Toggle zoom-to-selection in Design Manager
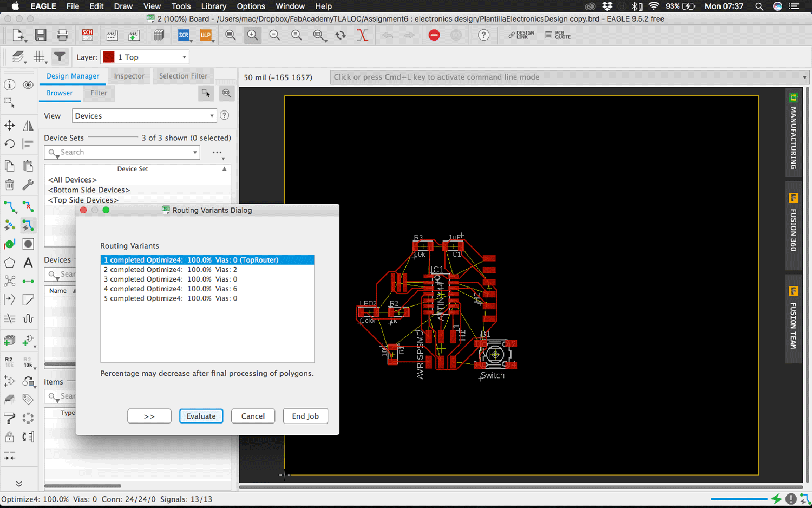The height and width of the screenshot is (508, 812). (227, 93)
